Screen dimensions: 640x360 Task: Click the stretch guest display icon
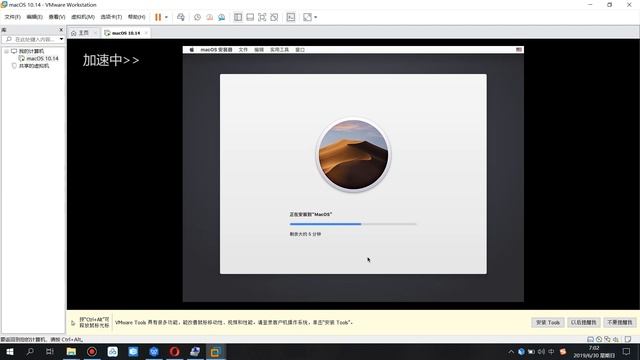coord(307,17)
